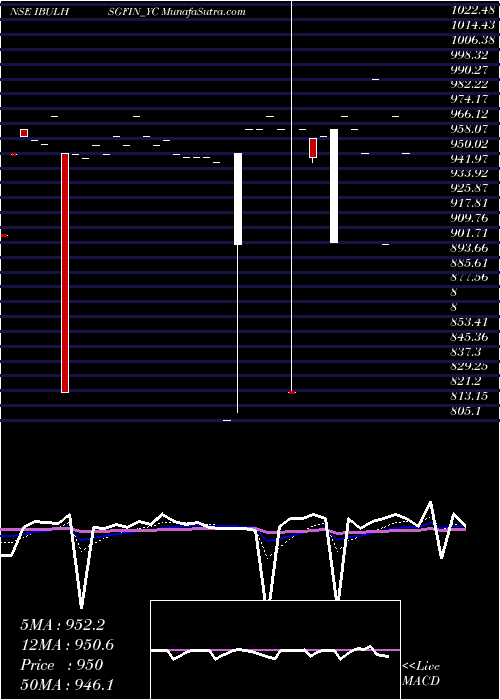Click the 829.25 price axis label

point(469,366)
